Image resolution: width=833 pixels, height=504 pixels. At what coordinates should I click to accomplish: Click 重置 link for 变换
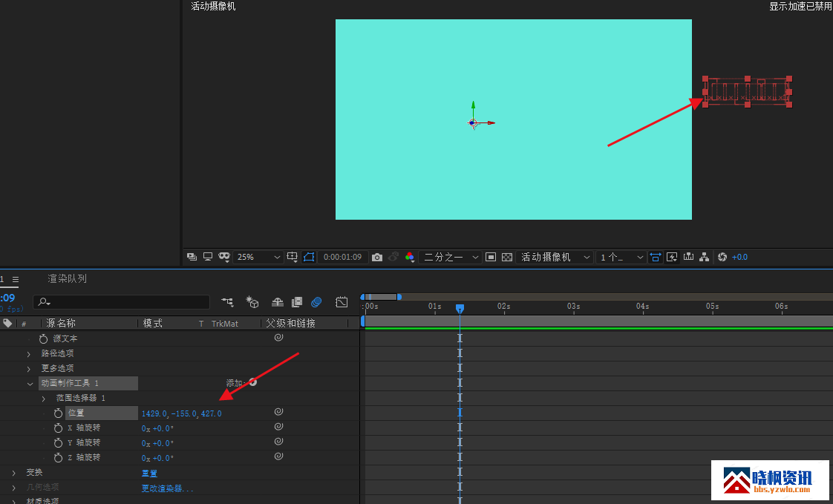149,474
